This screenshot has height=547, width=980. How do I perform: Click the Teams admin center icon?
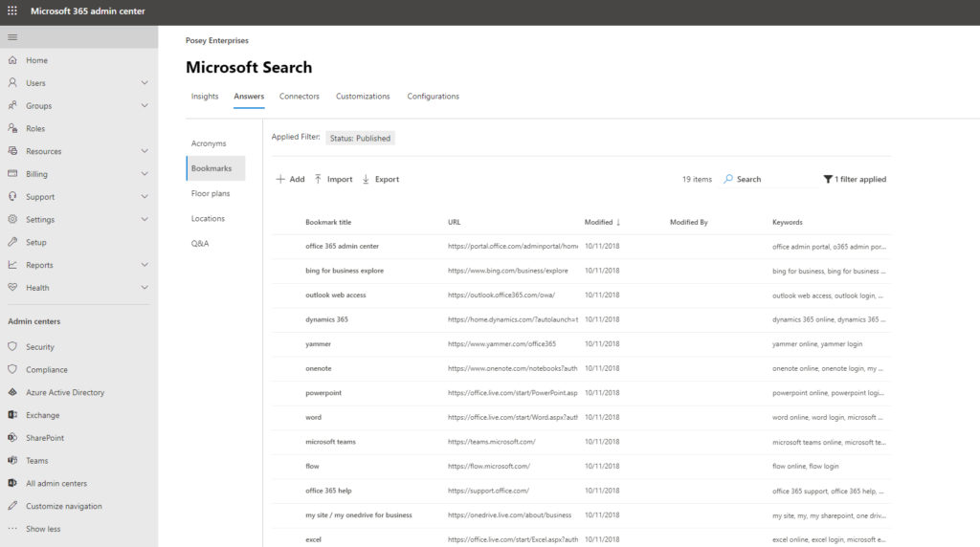point(12,460)
